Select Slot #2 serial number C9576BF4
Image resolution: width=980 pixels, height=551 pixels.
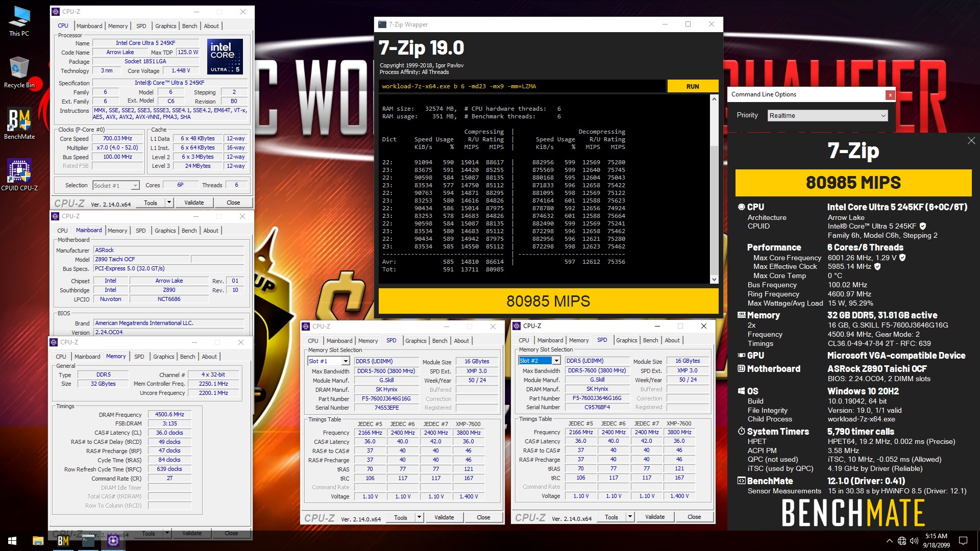tap(597, 407)
